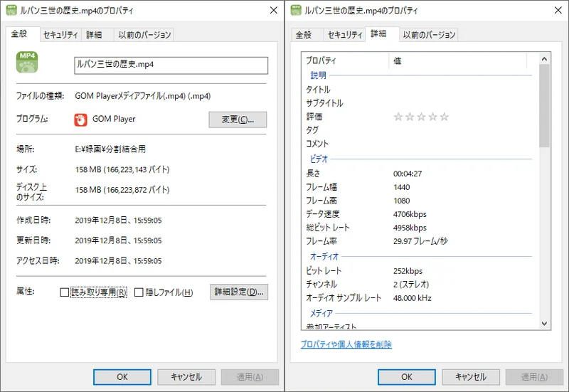The height and width of the screenshot is (392, 569).
Task: Open 詳細設定 advanced attributes button
Action: (x=239, y=292)
